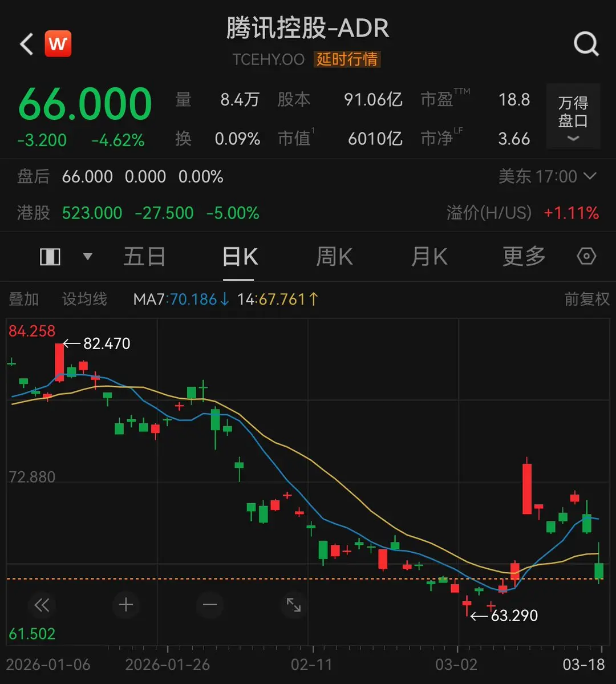Tap the premium value +1.11%

[571, 213]
